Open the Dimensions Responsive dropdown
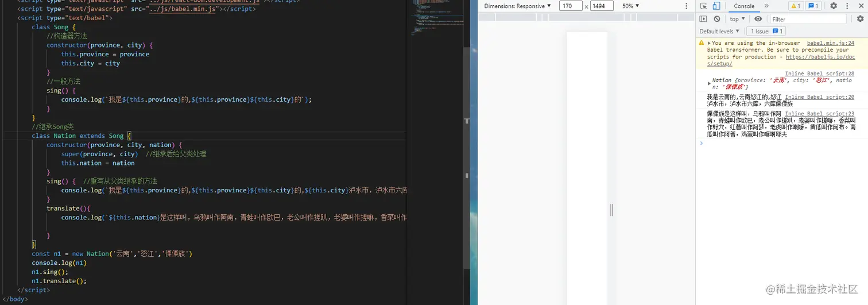Viewport: 868px width, 305px height. coord(517,6)
